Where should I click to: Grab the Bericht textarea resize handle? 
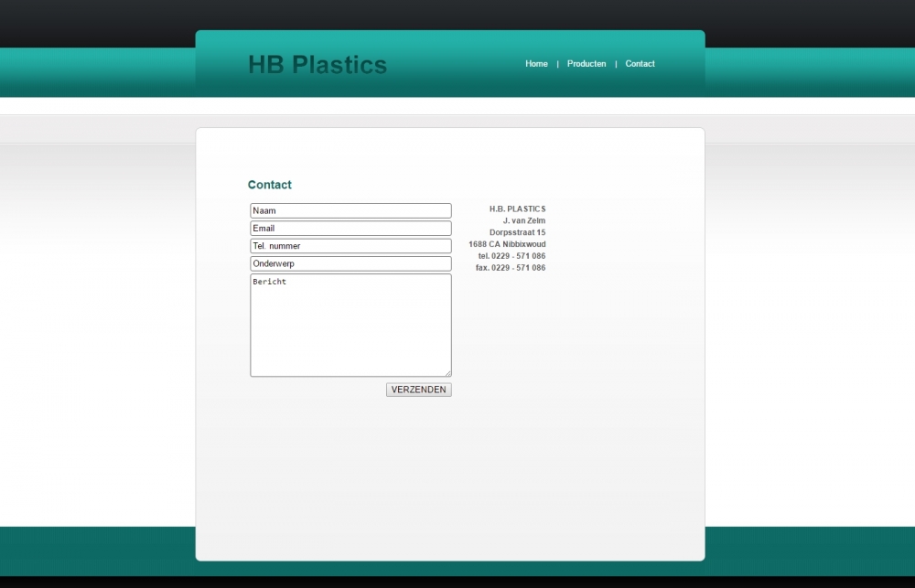pyautogui.click(x=447, y=373)
